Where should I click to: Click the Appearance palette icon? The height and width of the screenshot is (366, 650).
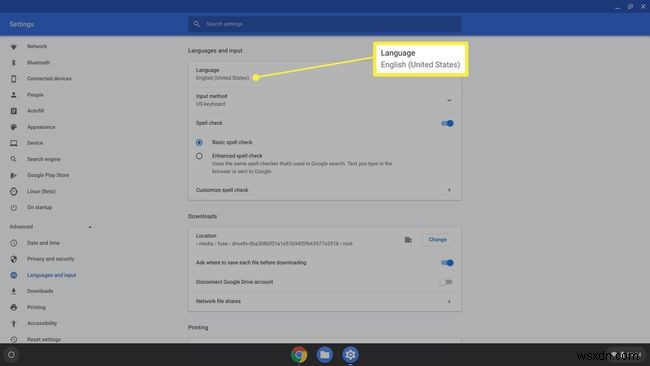14,127
